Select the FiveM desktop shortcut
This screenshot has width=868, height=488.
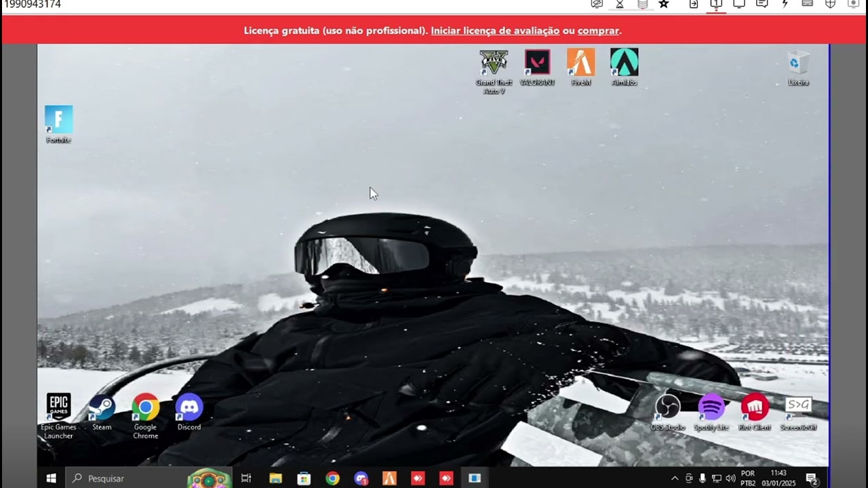coord(581,68)
